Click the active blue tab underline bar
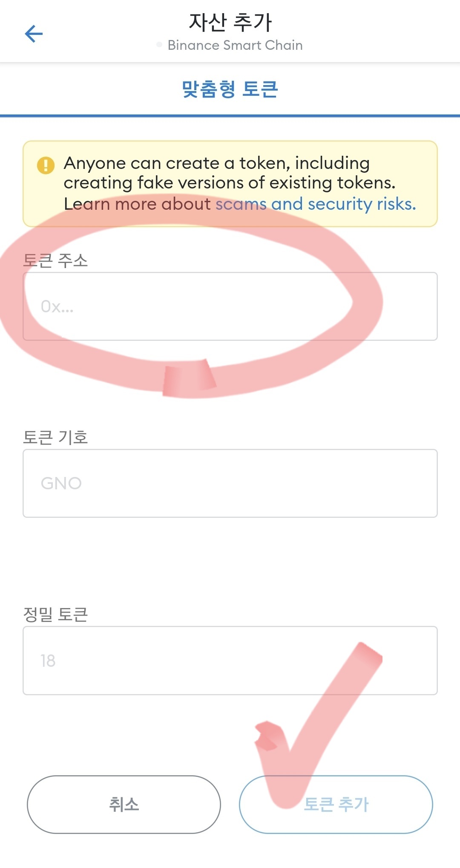The image size is (460, 868). pos(230,114)
